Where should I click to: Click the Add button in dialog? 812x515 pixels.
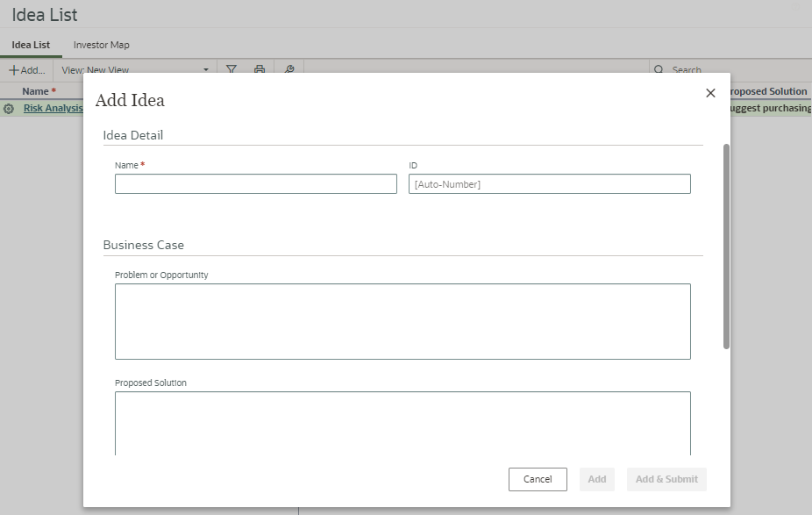[596, 479]
